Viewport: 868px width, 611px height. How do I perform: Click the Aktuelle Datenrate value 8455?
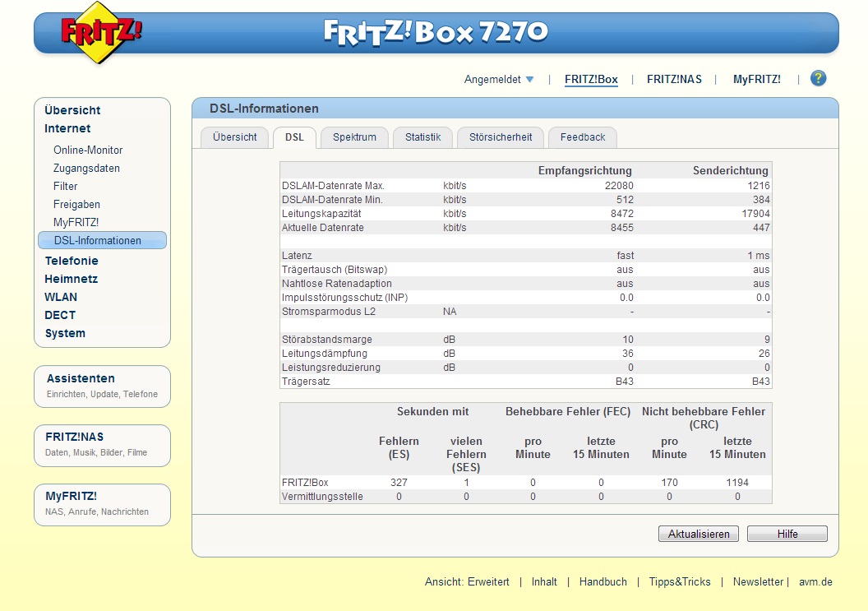pos(621,228)
